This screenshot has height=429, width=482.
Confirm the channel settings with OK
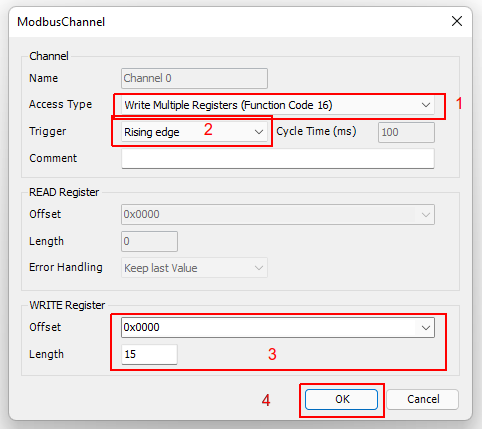pyautogui.click(x=341, y=399)
